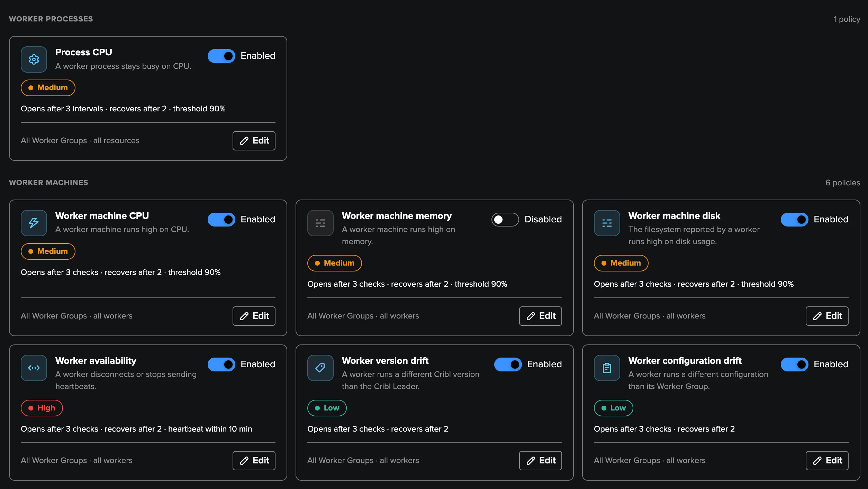868x489 pixels.
Task: Click the 'Worker availability' card title
Action: pos(96,361)
